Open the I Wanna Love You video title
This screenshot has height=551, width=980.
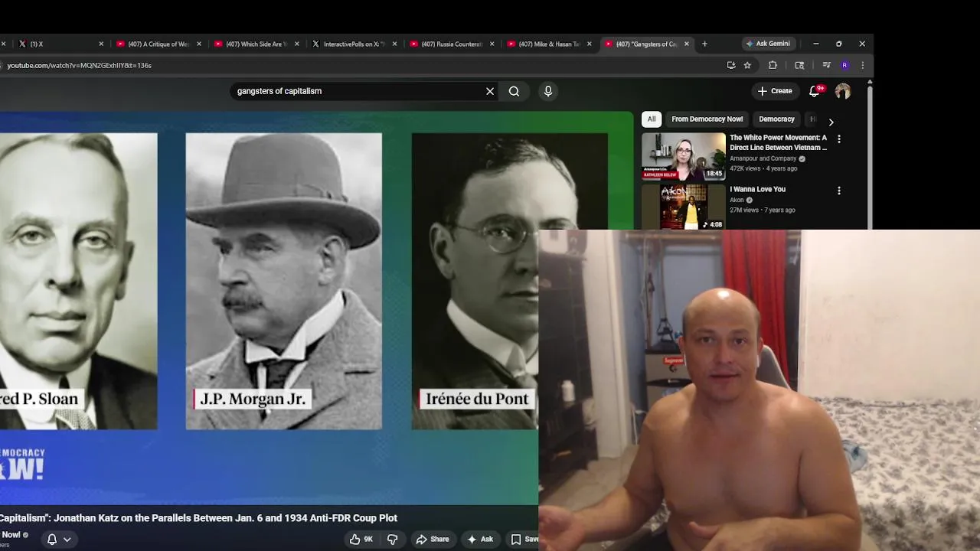click(757, 189)
